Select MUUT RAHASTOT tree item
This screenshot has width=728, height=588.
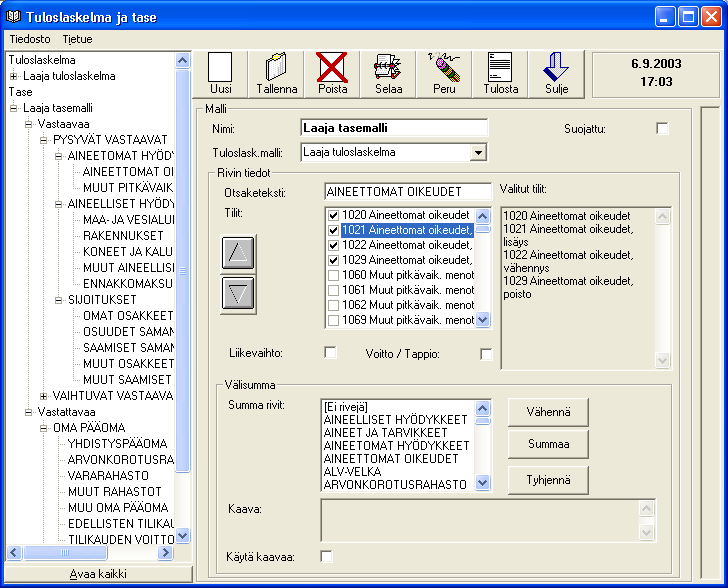click(115, 491)
